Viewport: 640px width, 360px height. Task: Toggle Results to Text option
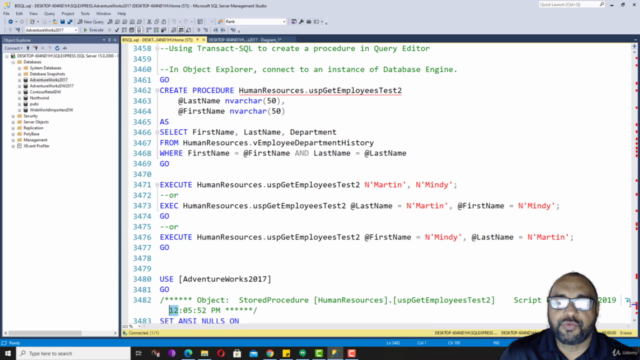174,30
